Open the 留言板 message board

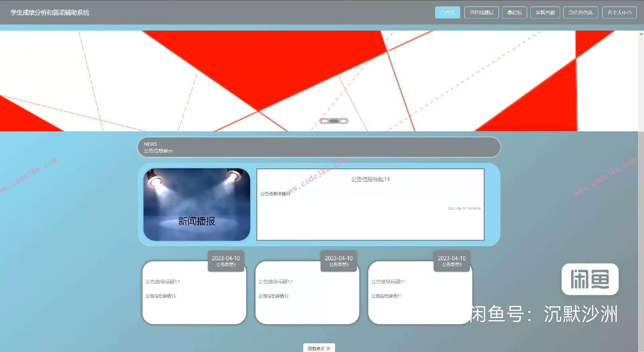[x=545, y=12]
